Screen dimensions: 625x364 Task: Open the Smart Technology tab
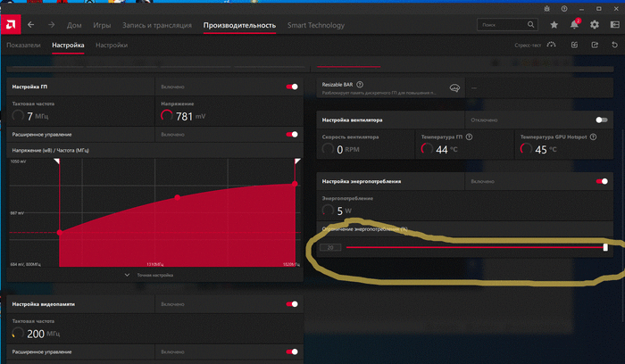pyautogui.click(x=315, y=25)
